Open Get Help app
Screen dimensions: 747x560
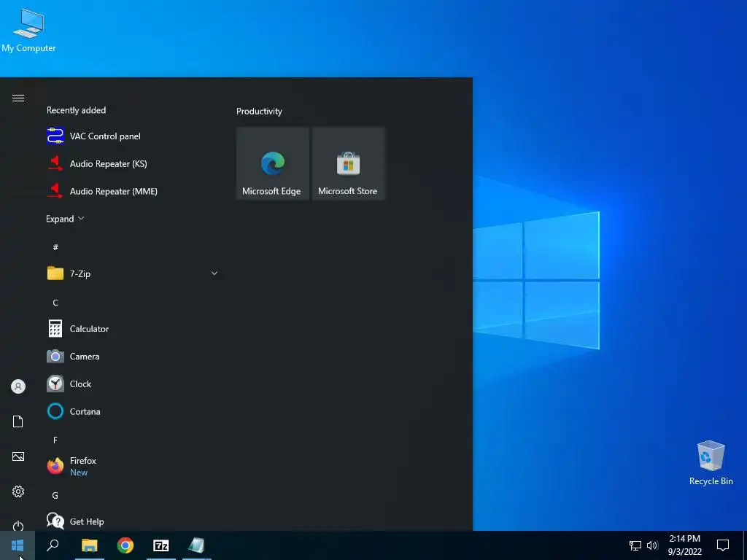[133, 521]
